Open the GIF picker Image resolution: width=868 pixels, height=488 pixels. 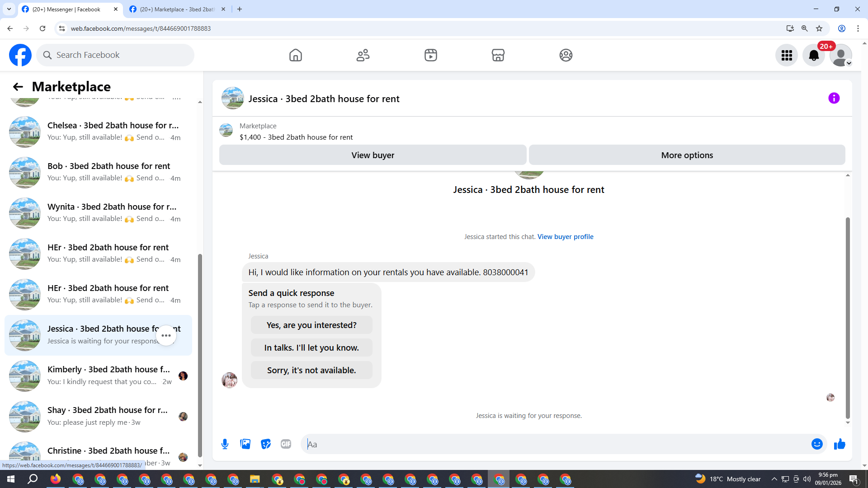point(286,444)
